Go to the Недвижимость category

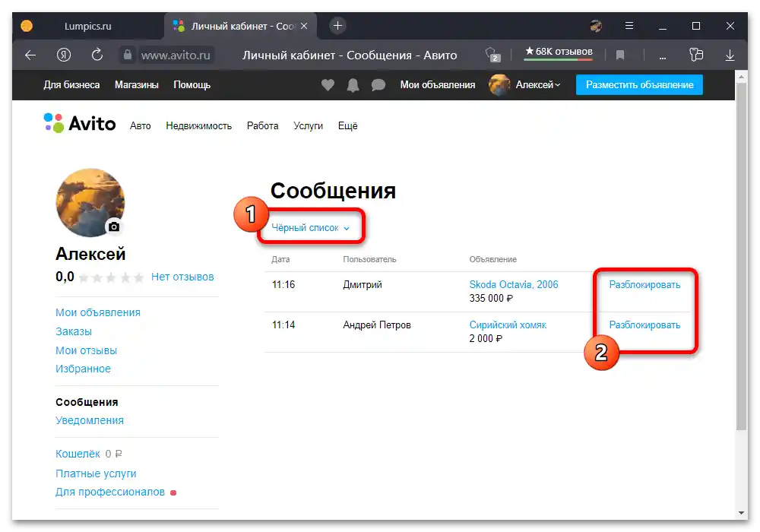pos(198,126)
